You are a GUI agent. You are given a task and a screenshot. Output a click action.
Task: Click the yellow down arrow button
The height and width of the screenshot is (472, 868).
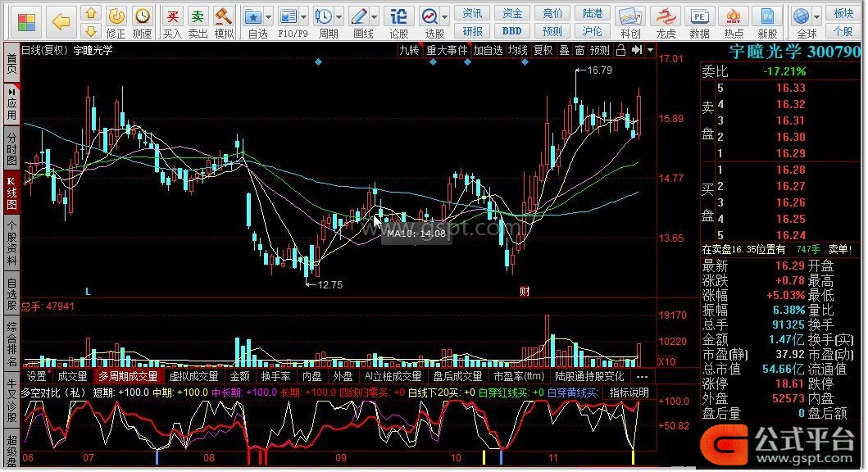[91, 31]
